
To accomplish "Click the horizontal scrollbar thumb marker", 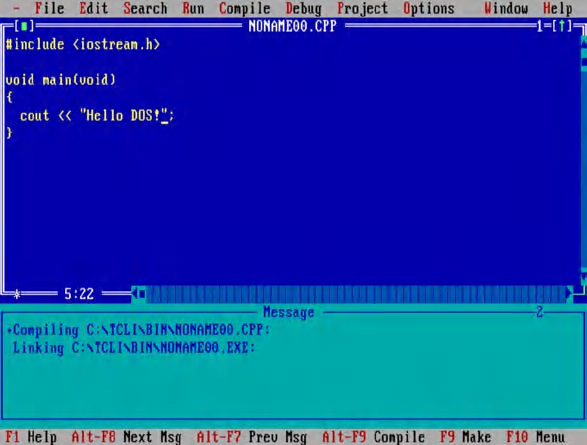I will [142, 294].
